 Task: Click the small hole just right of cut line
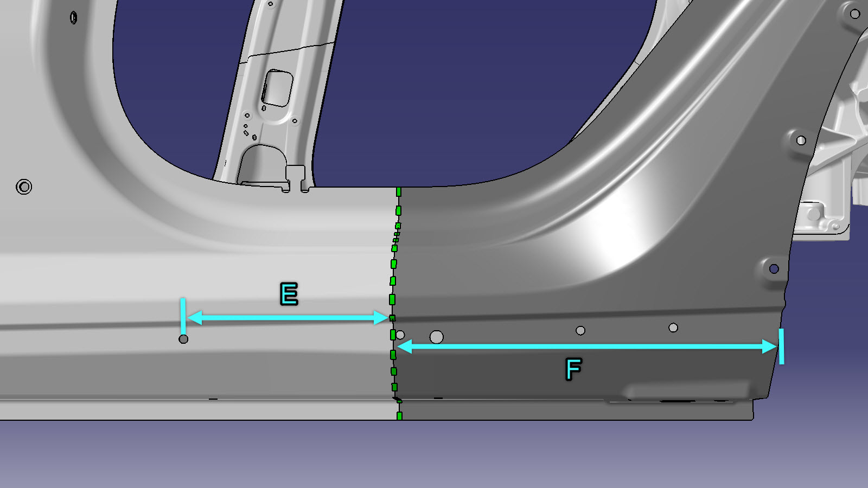coord(400,335)
